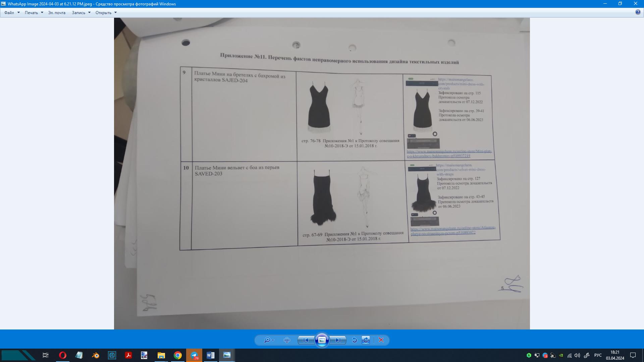Expand the Запись dropdown menu
This screenshot has width=644, height=362.
(89, 13)
